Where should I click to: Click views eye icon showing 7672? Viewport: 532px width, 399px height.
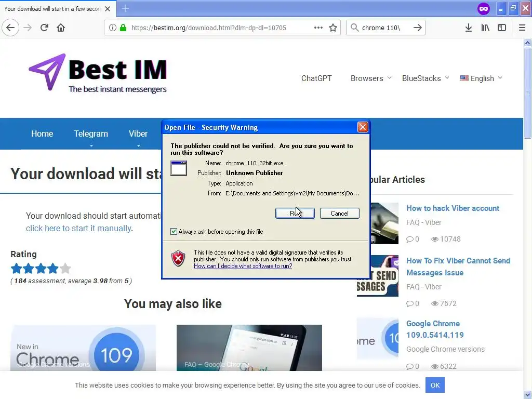(435, 303)
